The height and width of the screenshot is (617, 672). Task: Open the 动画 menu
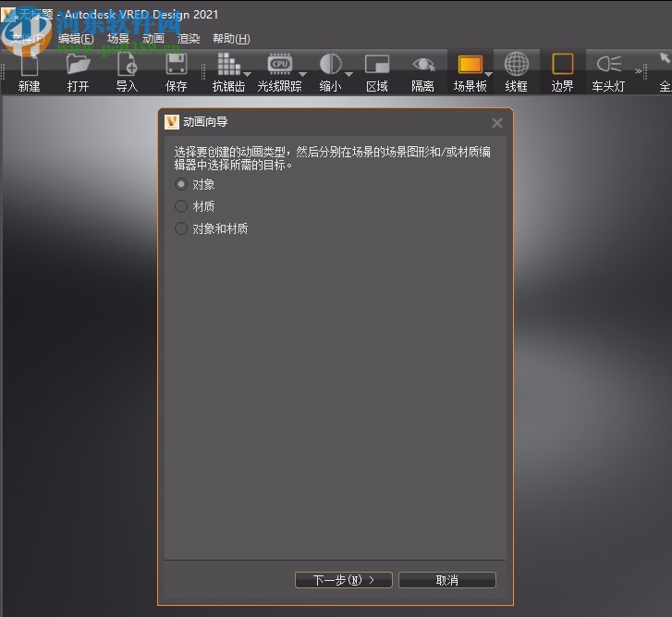pos(153,39)
